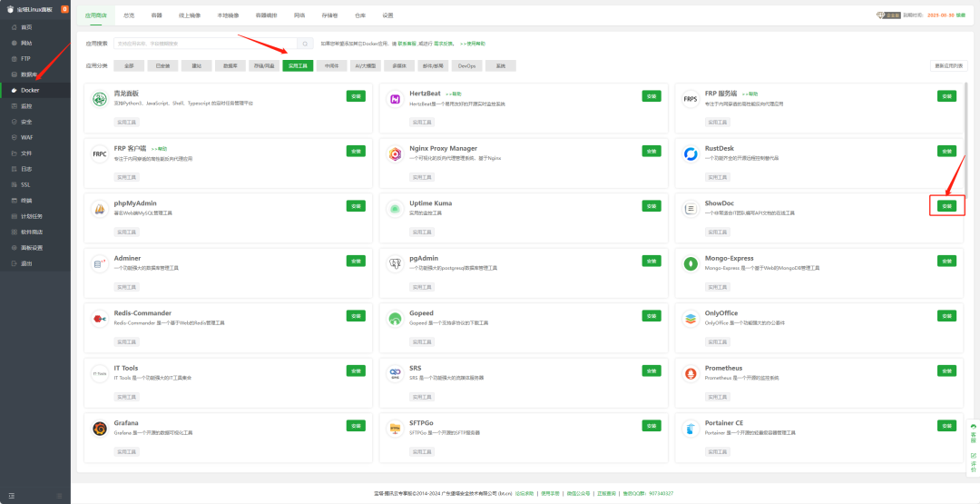The height and width of the screenshot is (504, 980).
Task: Switch to the 仓库 repository tab
Action: tap(360, 15)
